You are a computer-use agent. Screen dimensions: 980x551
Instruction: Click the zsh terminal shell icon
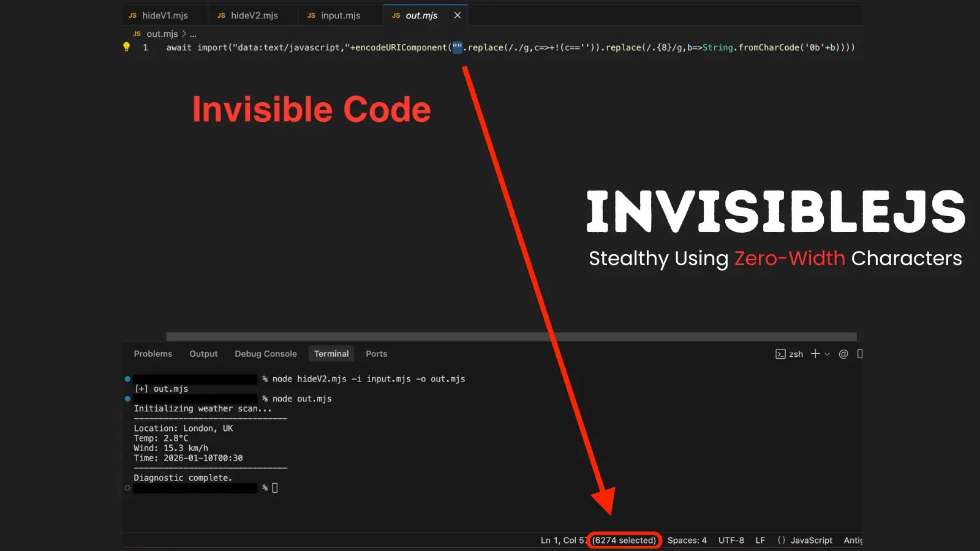[781, 354]
